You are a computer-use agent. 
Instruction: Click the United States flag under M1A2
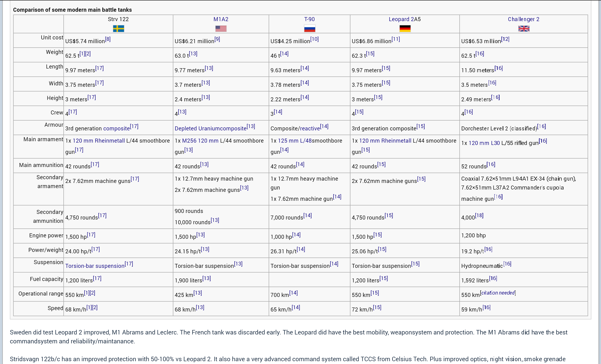click(x=221, y=29)
